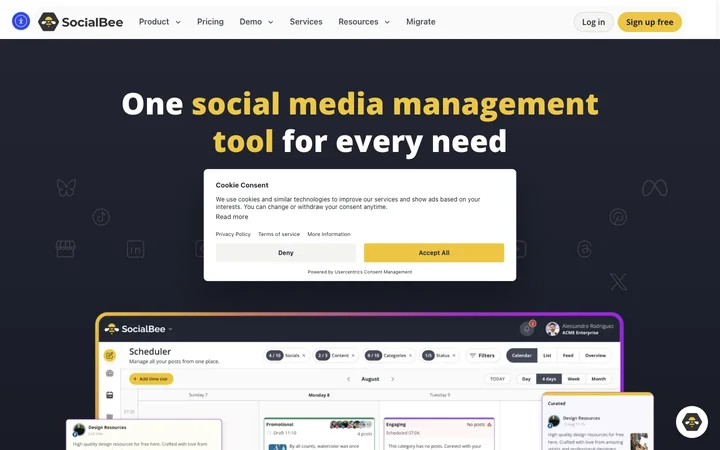Select the Month range tab
This screenshot has width=720, height=450.
click(598, 379)
